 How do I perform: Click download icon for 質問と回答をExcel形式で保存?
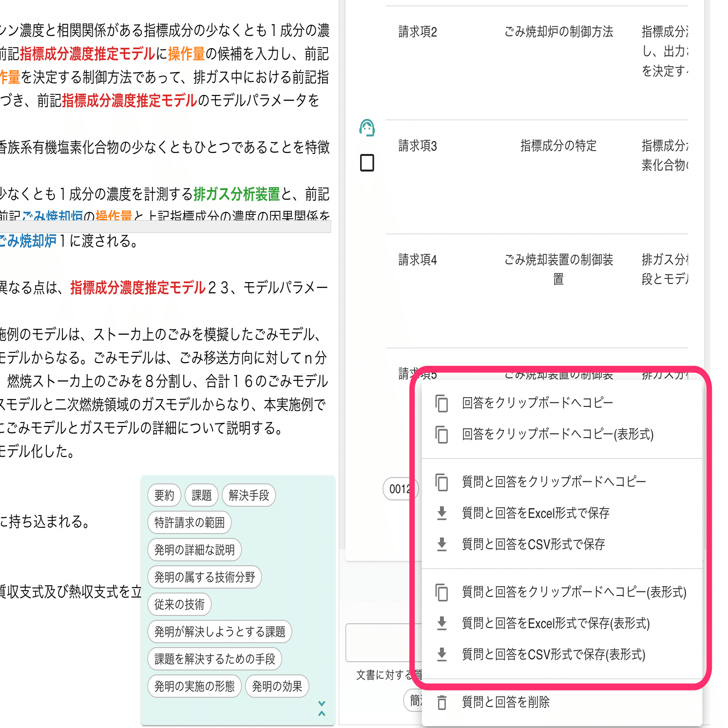coord(442,513)
